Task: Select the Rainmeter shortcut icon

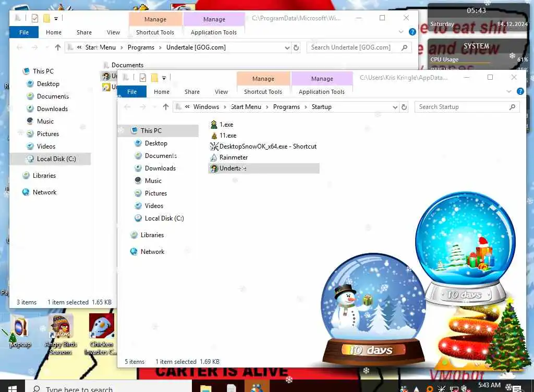Action: point(213,157)
